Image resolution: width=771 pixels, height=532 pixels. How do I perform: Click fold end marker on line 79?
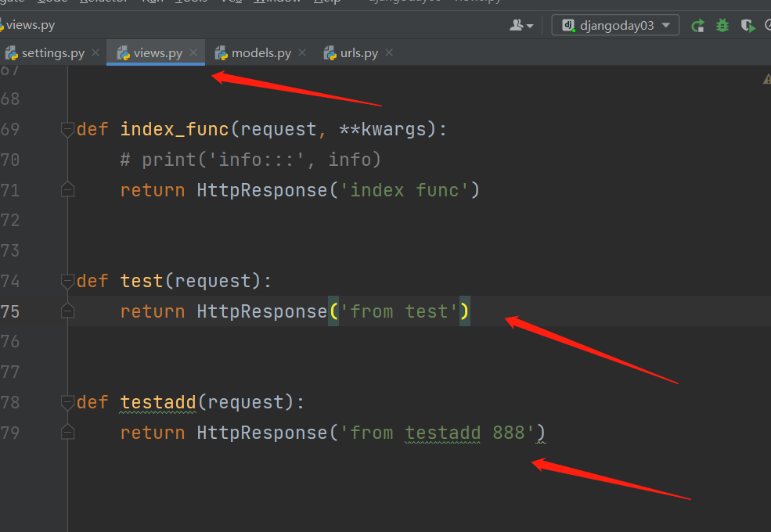(67, 432)
